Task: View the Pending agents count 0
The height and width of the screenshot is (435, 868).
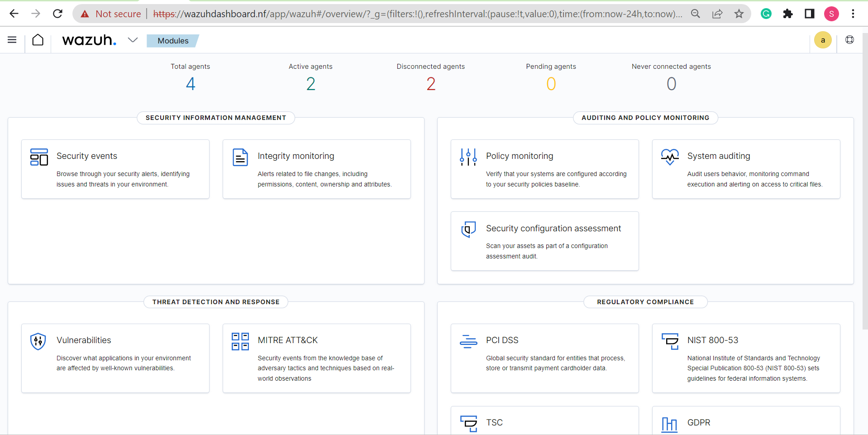Action: 551,84
